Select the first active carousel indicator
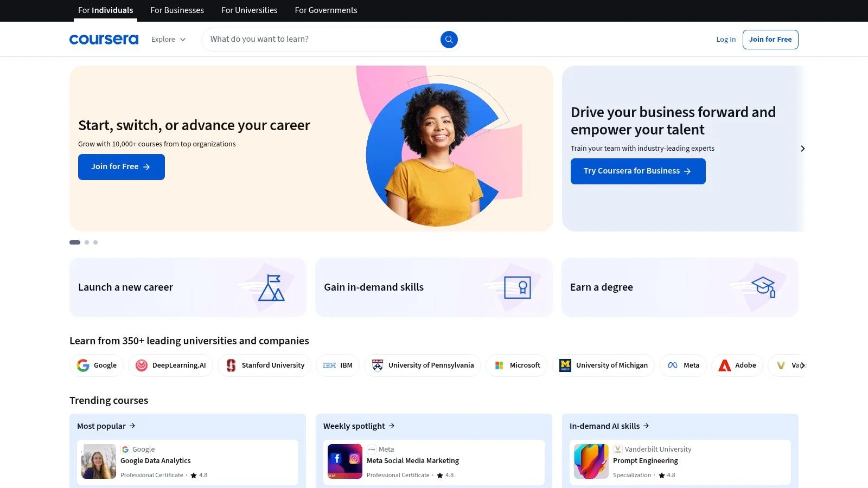This screenshot has height=488, width=868. pos(75,242)
